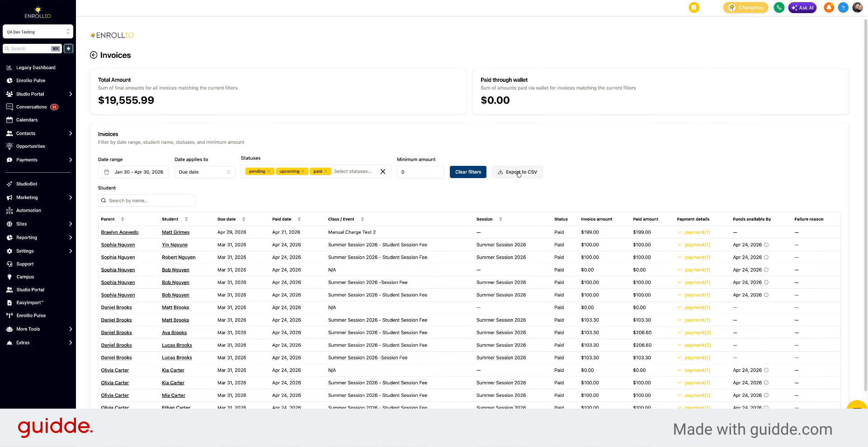Open the blue help question mark icon

843,8
